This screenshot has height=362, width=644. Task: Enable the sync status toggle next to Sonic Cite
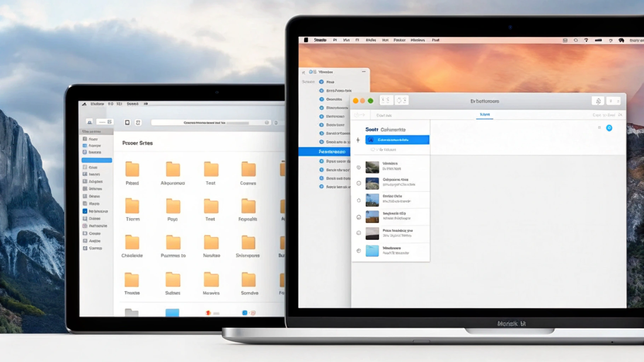[358, 200]
